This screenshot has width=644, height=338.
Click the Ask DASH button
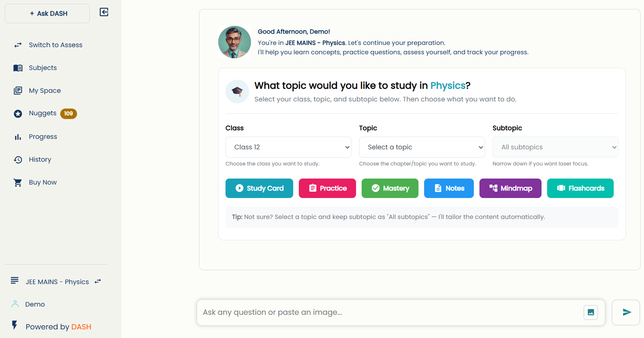coord(47,13)
